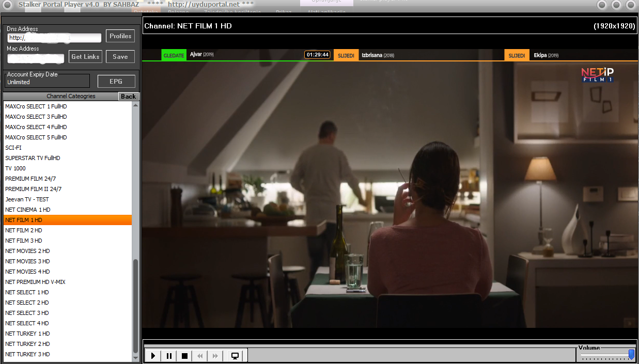Click the Channel Cateogries header

pyautogui.click(x=71, y=97)
